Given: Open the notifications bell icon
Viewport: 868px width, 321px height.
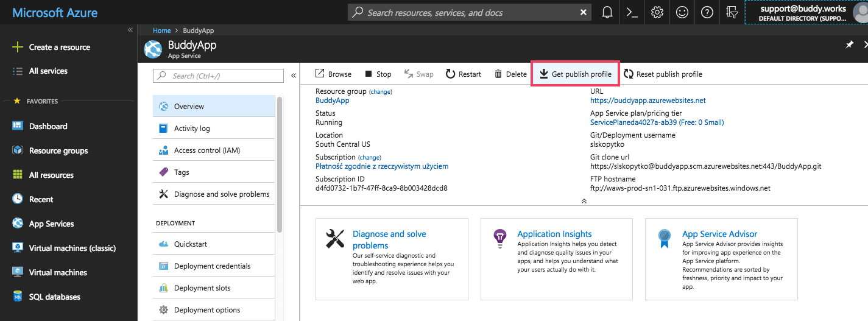Looking at the screenshot, I should click(x=607, y=12).
